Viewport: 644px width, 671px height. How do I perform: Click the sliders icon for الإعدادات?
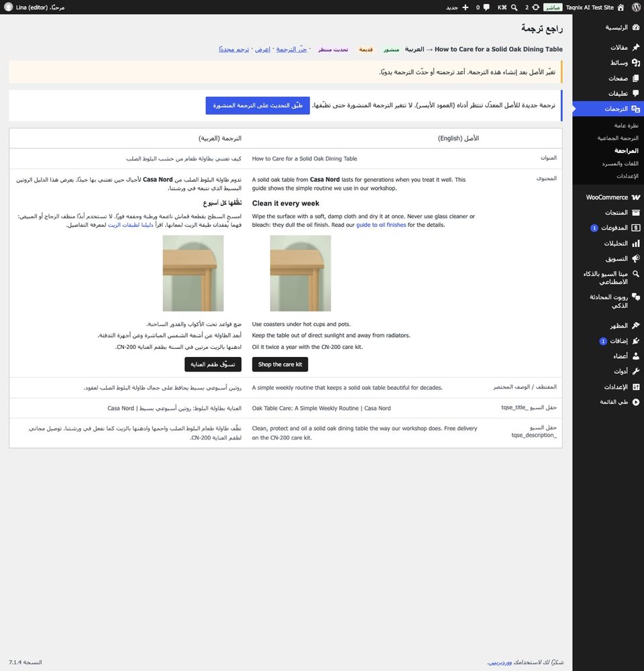pyautogui.click(x=636, y=387)
